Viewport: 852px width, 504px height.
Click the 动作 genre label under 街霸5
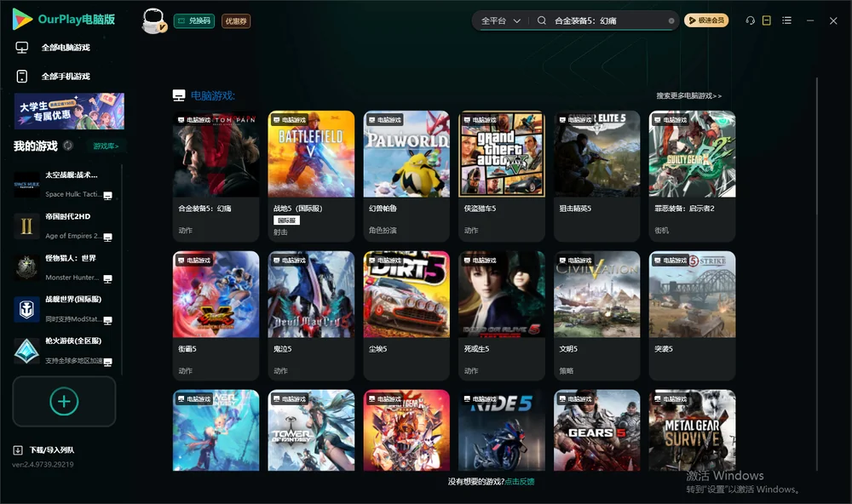click(x=185, y=371)
